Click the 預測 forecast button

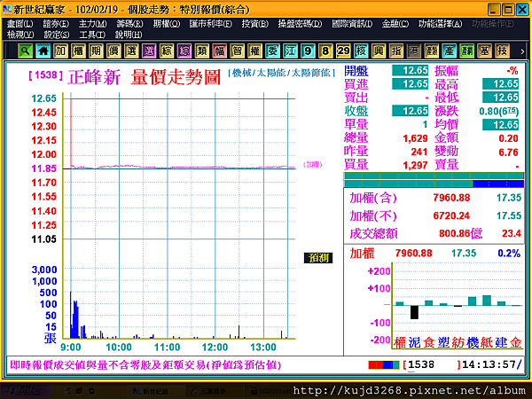coord(318,258)
